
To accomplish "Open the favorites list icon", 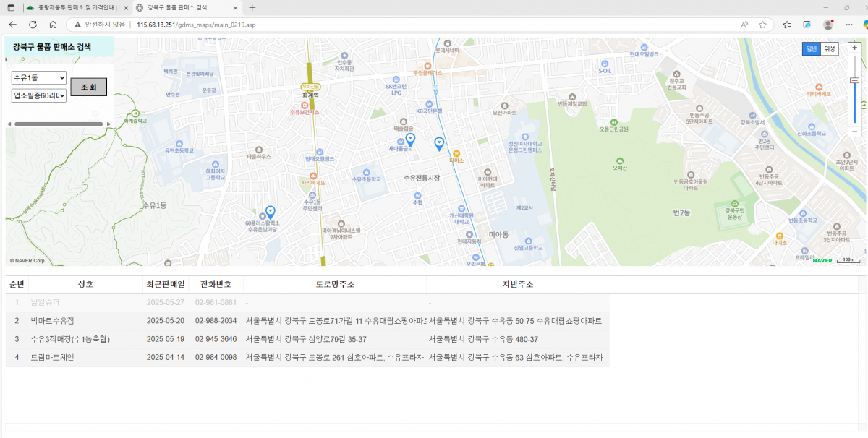I will [x=787, y=24].
